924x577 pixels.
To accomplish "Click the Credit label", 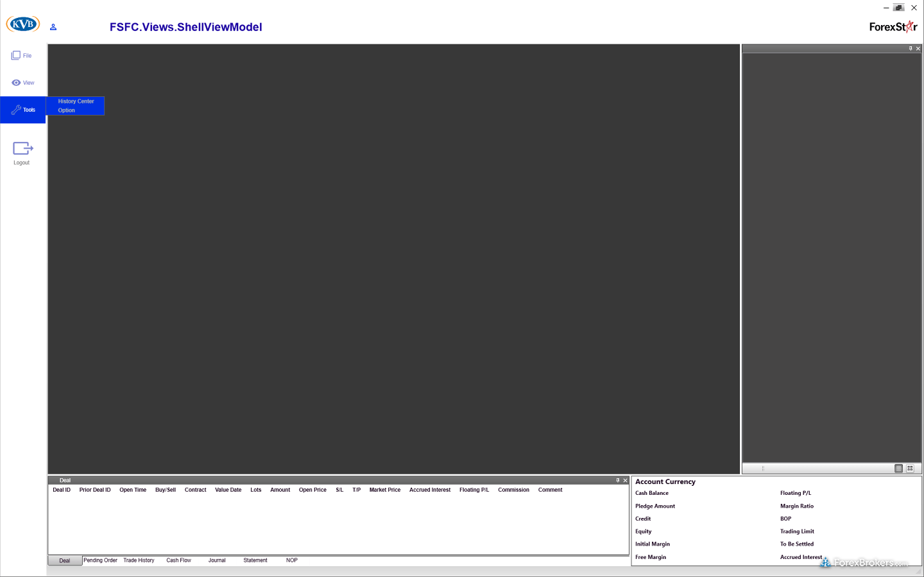I will coord(643,519).
